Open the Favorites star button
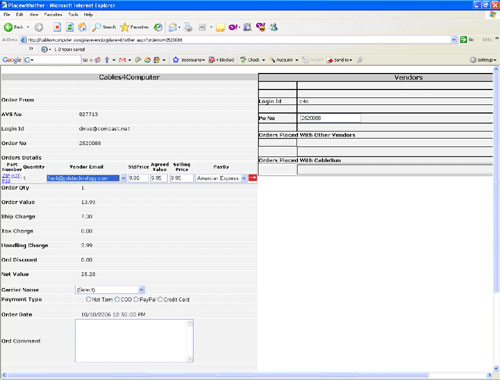 (x=134, y=27)
